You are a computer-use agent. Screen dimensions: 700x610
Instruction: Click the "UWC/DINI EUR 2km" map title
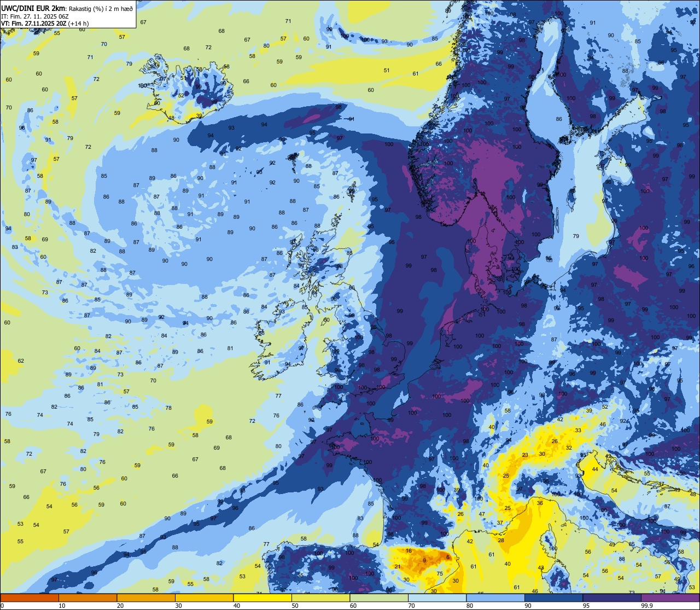click(x=32, y=7)
